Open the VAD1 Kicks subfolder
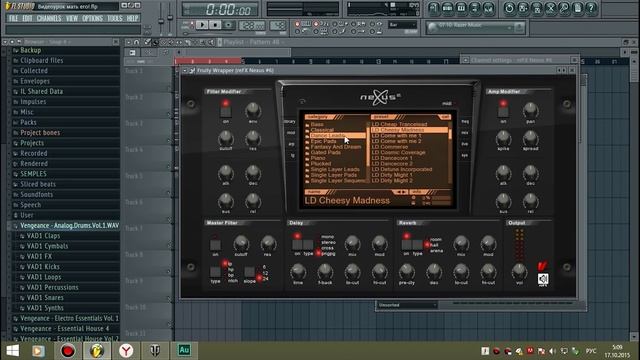This screenshot has width=640, height=360. pos(43,267)
